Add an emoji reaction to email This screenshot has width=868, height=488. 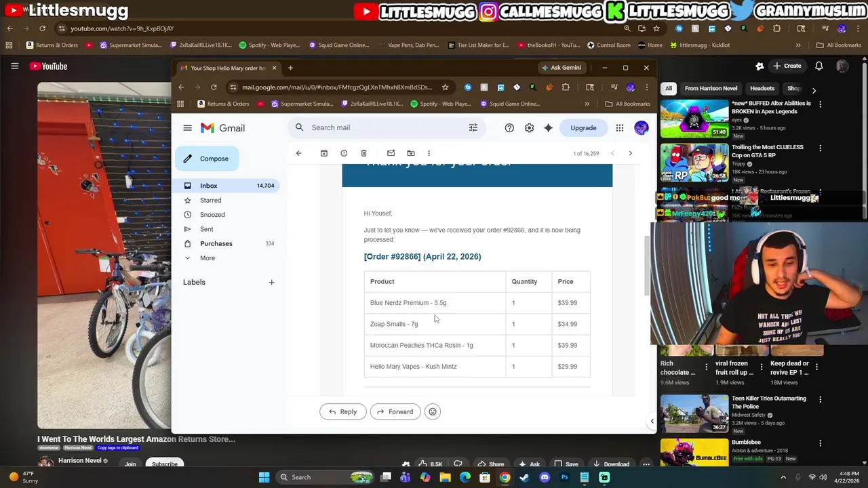click(433, 411)
